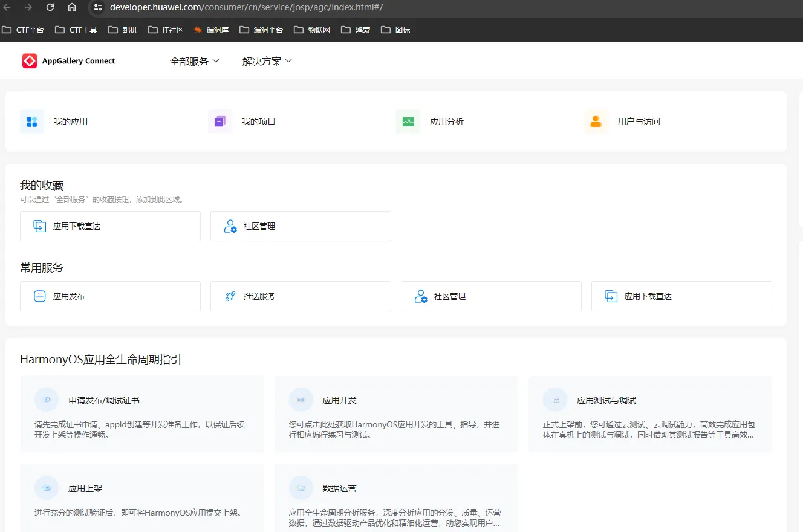Image resolution: width=803 pixels, height=532 pixels.
Task: Click the 我的项目 purple icon
Action: click(x=220, y=122)
